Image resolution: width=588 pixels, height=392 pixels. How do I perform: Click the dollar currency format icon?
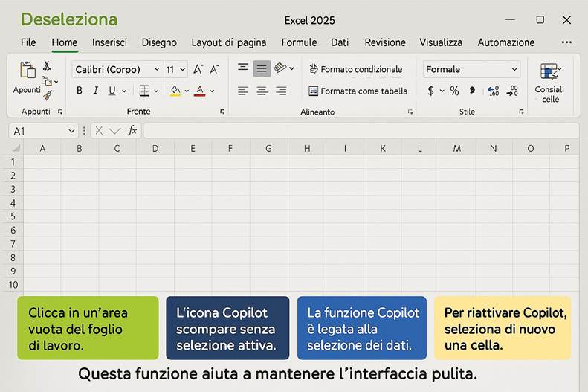click(x=431, y=91)
